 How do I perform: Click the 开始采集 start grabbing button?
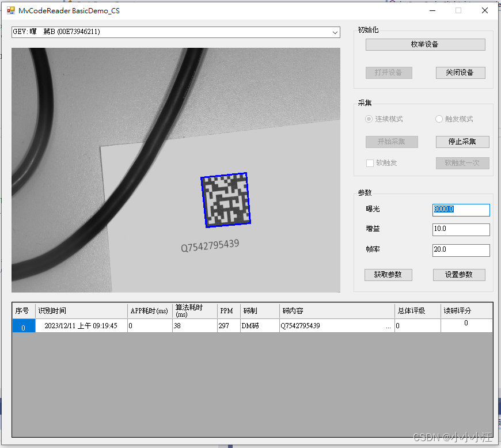(x=392, y=142)
